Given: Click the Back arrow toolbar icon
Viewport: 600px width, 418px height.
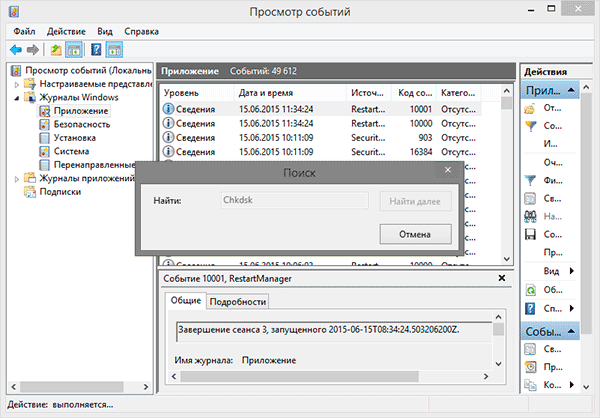Looking at the screenshot, I should [15, 49].
